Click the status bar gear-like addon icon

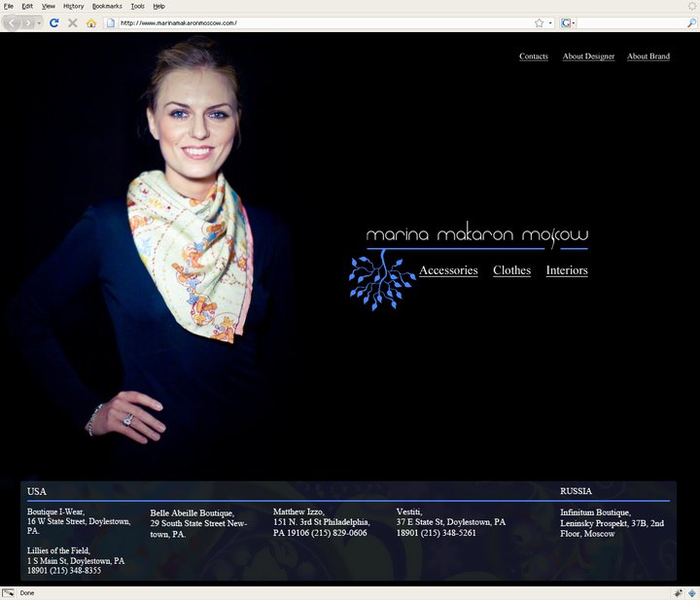[x=679, y=593]
